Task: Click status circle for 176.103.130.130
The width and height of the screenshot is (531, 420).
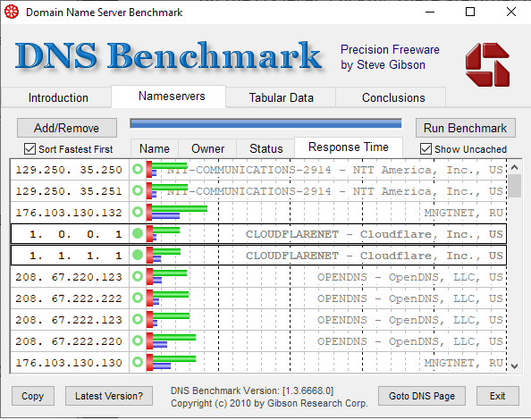Action: pyautogui.click(x=138, y=362)
